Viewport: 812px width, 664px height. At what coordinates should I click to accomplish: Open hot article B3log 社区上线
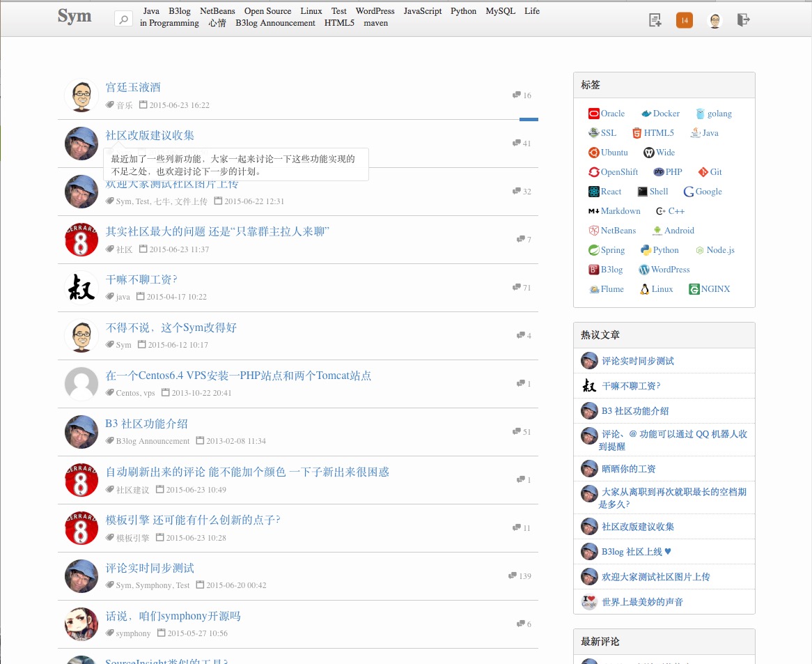pos(637,552)
